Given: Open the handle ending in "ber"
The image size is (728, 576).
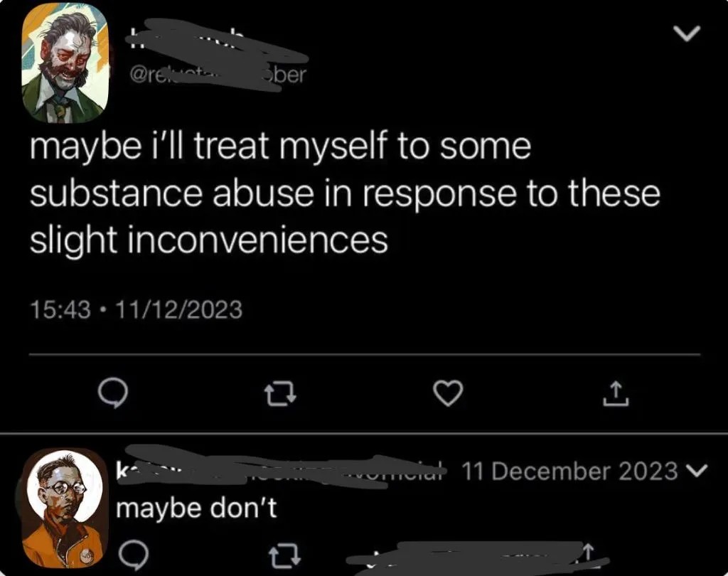Looking at the screenshot, I should (x=218, y=75).
